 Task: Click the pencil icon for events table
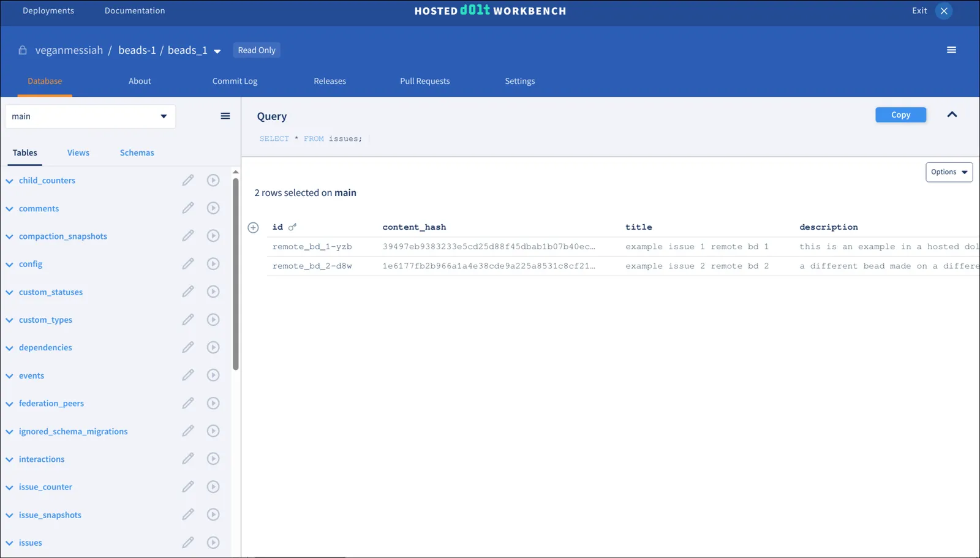pyautogui.click(x=188, y=375)
